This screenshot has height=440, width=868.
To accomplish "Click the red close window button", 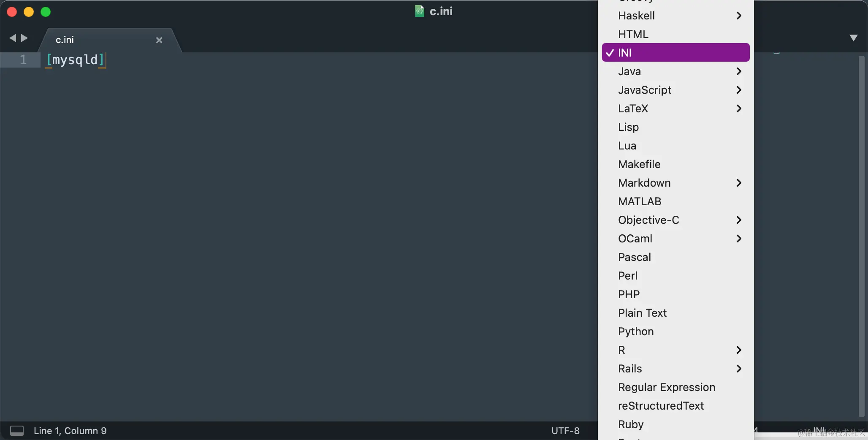I will [x=12, y=12].
